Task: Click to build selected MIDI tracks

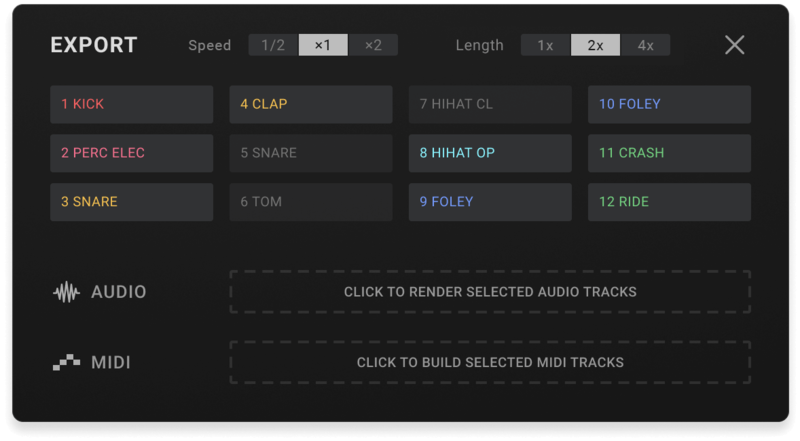Action: point(490,362)
